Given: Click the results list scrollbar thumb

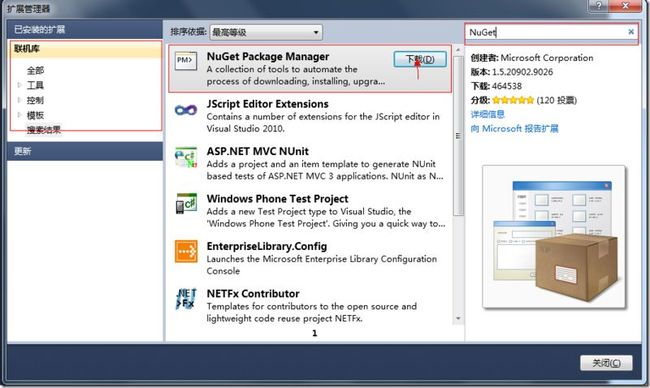Looking at the screenshot, I should pos(458,136).
